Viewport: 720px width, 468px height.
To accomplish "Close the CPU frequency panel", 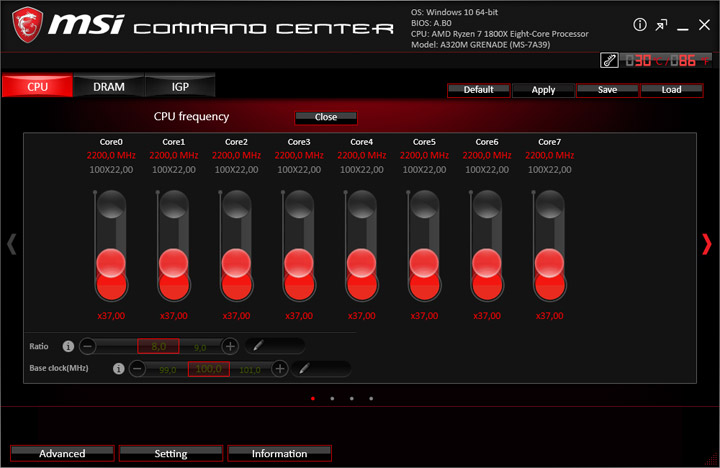I will (326, 117).
